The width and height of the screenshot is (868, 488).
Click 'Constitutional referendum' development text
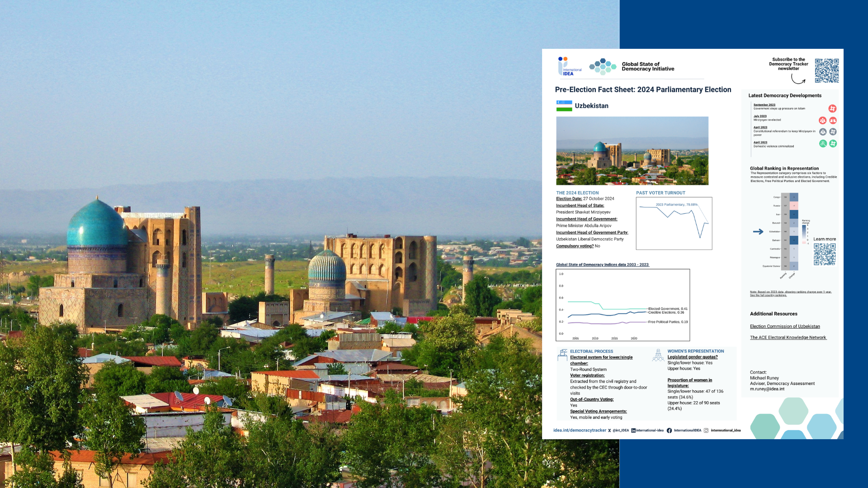pos(784,133)
